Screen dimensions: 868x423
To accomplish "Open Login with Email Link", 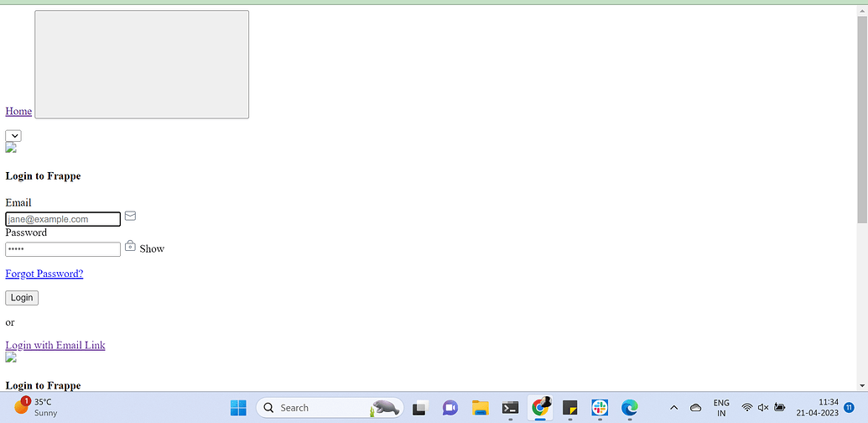I will (55, 345).
